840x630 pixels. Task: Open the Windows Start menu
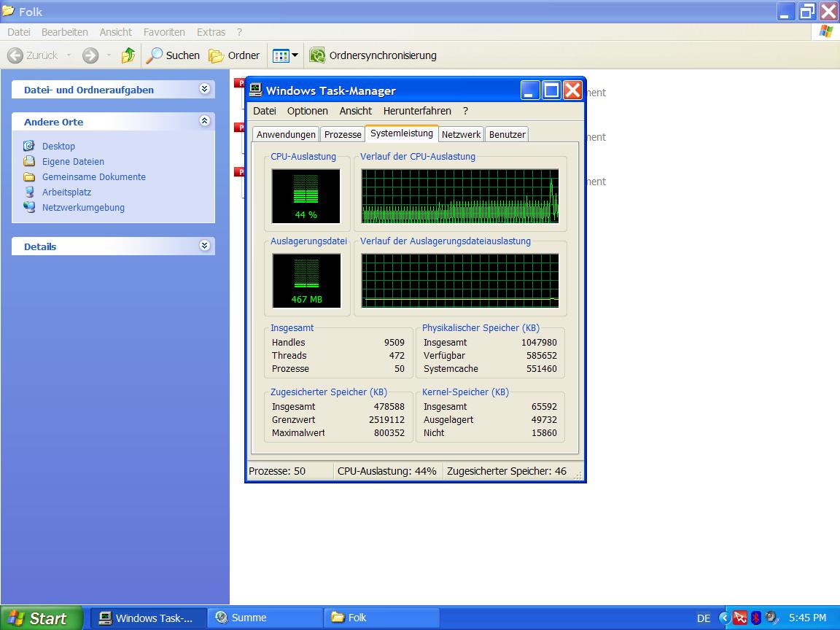42,618
